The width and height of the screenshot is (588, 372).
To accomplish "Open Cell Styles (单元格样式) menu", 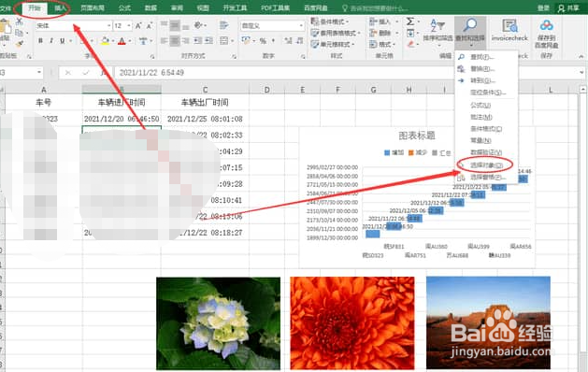I will click(x=333, y=44).
